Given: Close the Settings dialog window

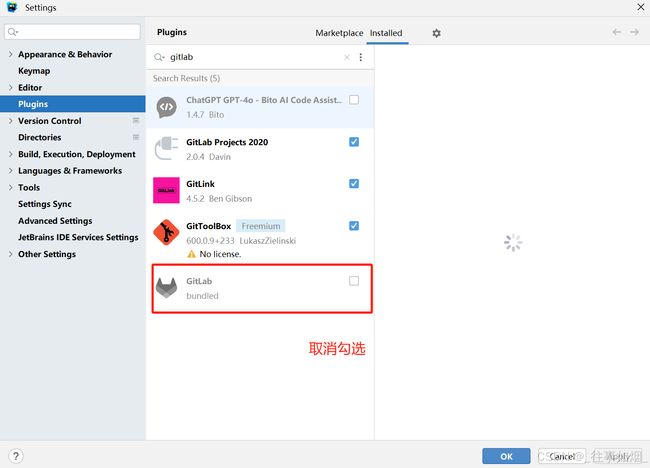Looking at the screenshot, I should coord(640,7).
